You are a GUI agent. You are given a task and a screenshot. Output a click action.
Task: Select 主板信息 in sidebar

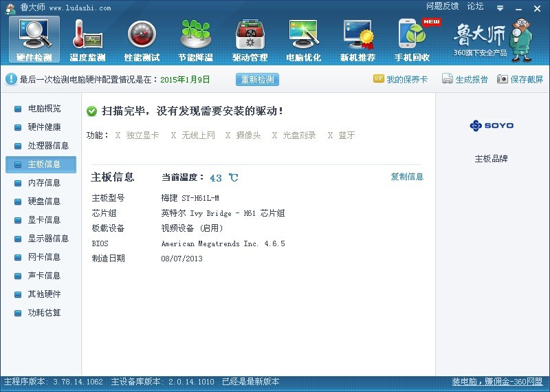(x=41, y=164)
